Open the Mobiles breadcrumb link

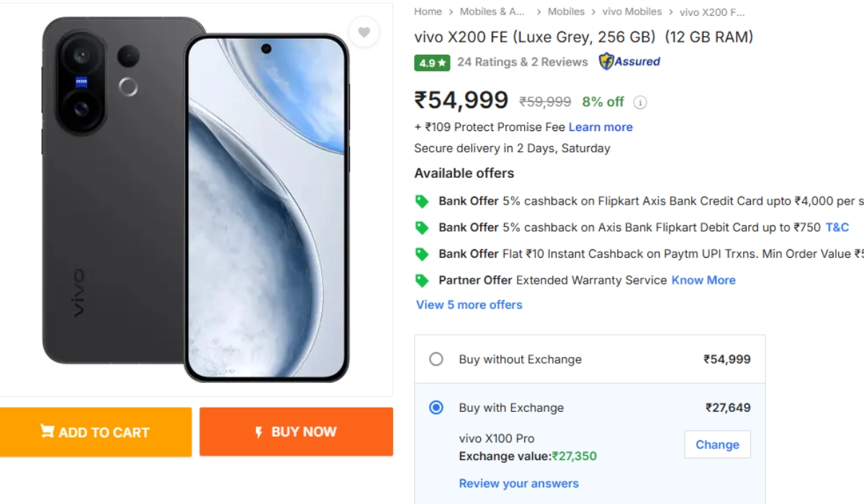[x=566, y=12]
